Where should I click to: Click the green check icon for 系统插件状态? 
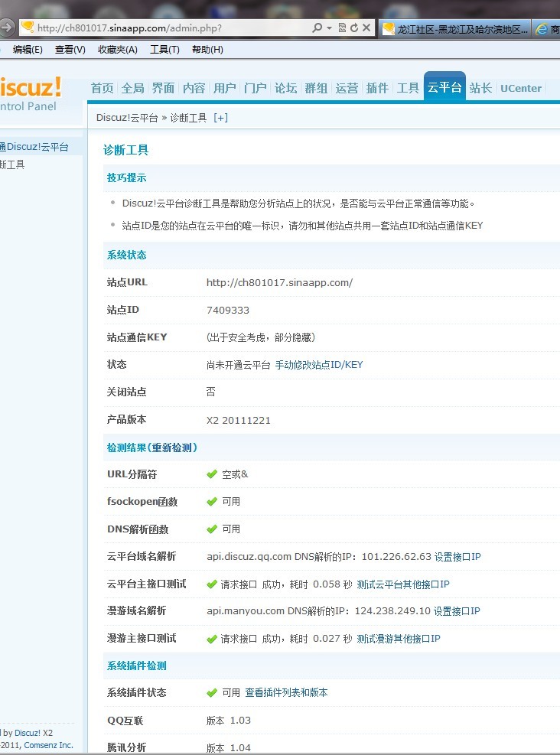(212, 693)
